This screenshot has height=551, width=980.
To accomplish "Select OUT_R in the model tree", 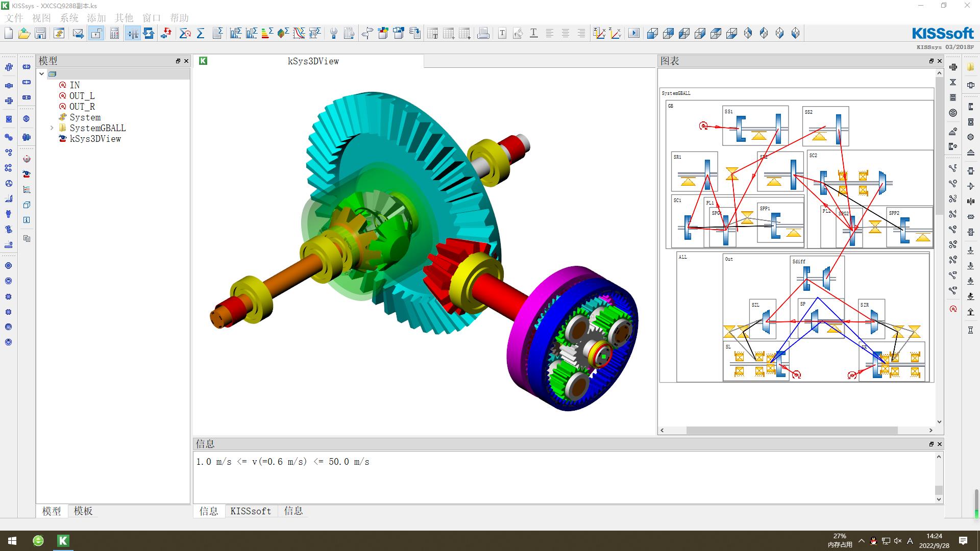I will pyautogui.click(x=82, y=107).
